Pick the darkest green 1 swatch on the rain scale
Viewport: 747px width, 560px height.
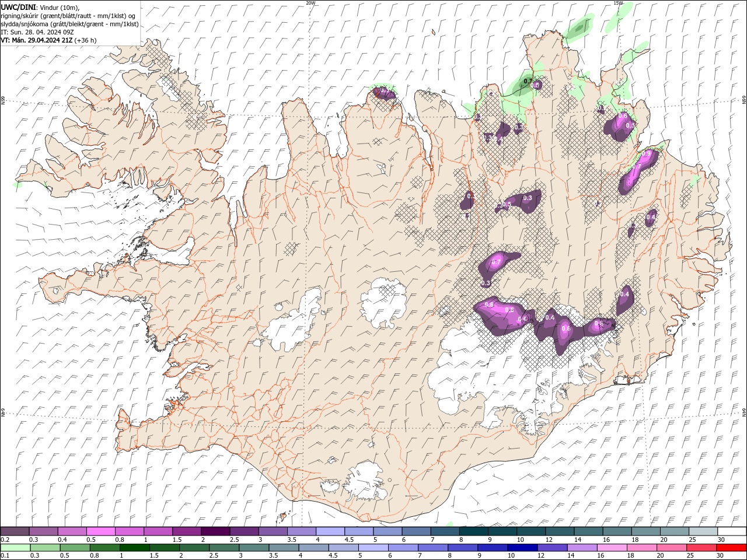(135, 548)
